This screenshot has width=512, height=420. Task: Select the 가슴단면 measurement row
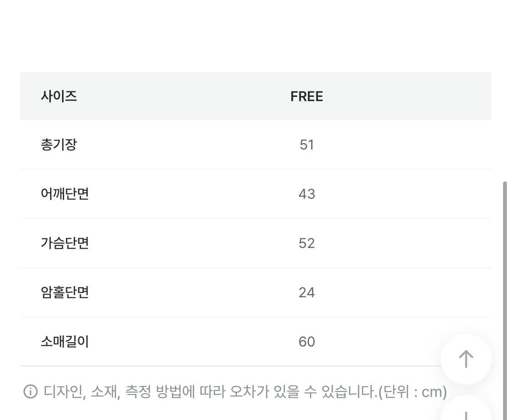click(x=64, y=243)
